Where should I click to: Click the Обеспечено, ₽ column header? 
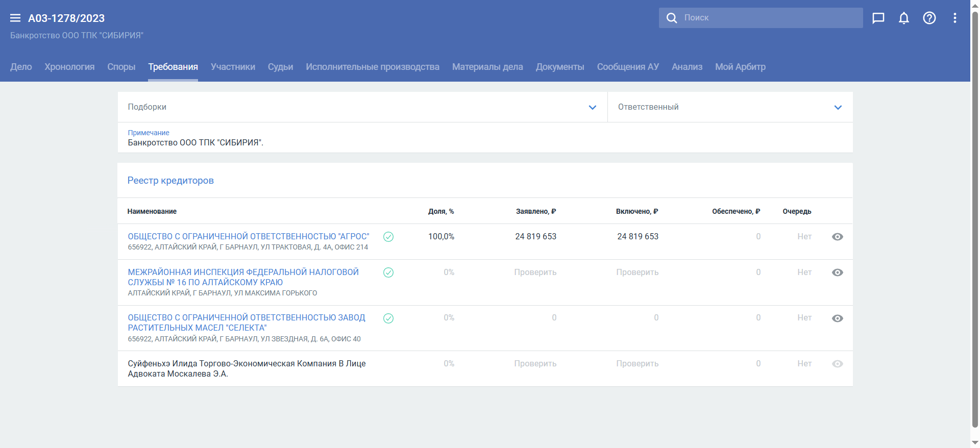[736, 211]
